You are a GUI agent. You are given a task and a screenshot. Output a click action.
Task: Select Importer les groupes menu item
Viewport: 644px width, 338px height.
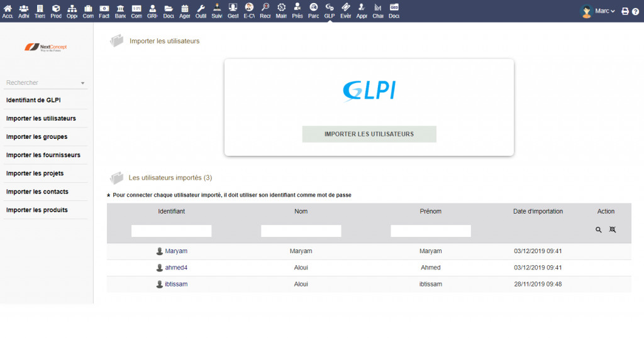click(x=36, y=136)
